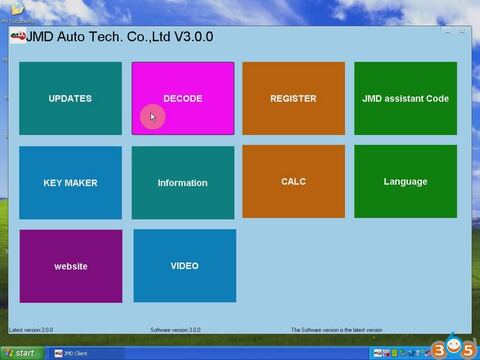The height and width of the screenshot is (360, 480).
Task: Select the pink DECODE tile
Action: click(x=183, y=98)
